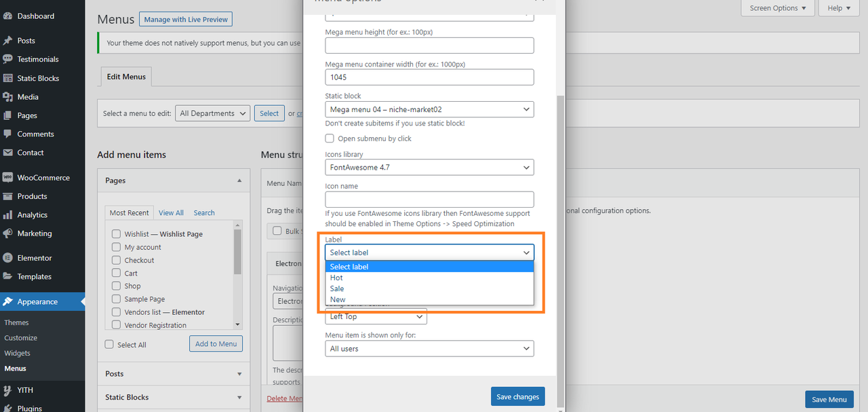Choose Sale from the Label list
The height and width of the screenshot is (412, 868).
pyautogui.click(x=429, y=288)
